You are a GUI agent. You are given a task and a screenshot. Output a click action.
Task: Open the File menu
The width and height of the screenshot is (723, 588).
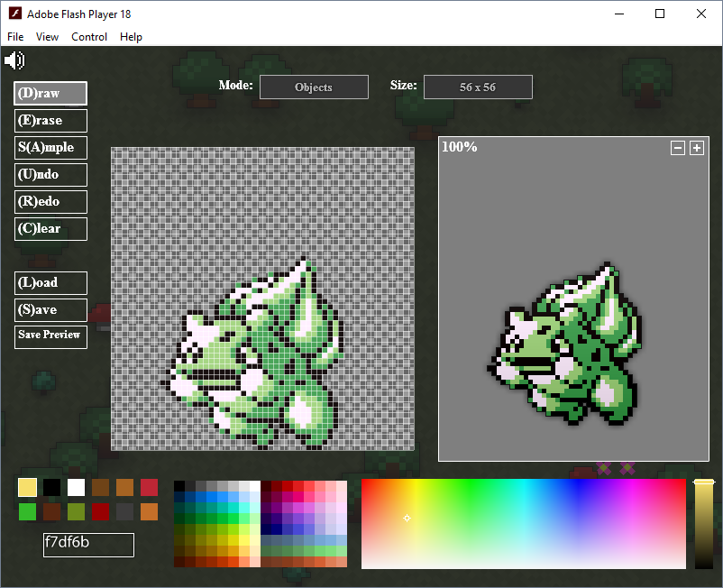(15, 37)
